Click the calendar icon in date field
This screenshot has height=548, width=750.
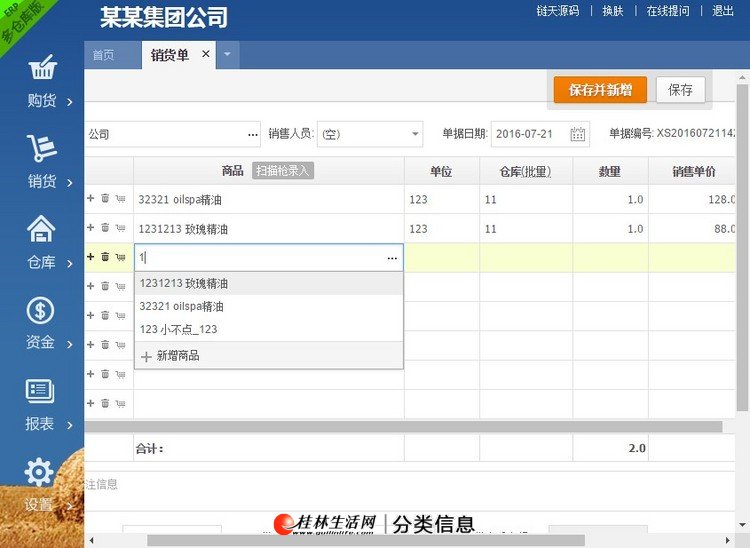point(577,134)
